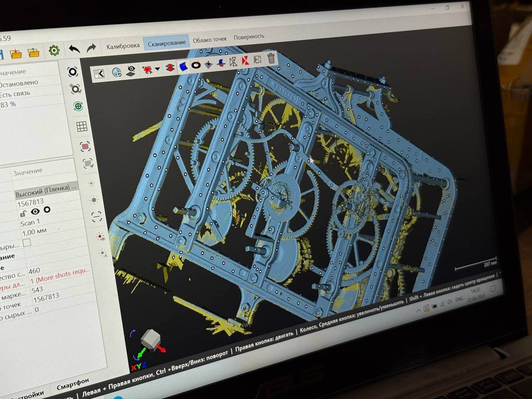This screenshot has height=399, width=532.
Task: Switch to Калибровка tab
Action: click(x=123, y=46)
